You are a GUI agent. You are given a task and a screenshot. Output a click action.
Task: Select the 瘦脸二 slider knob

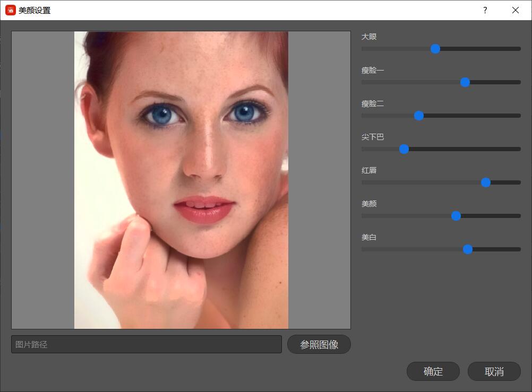point(419,116)
